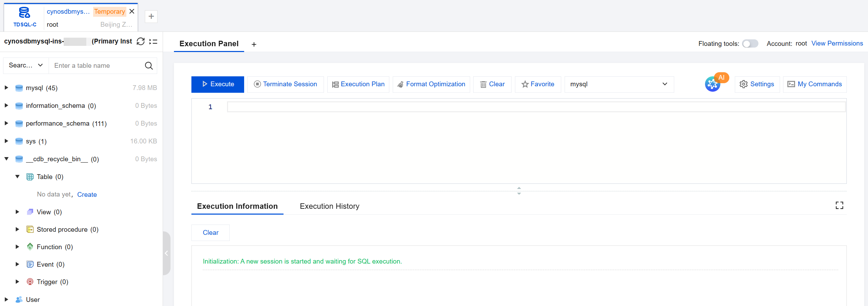Click the search magnifier icon
Viewport: 868px width, 306px height.
[x=149, y=66]
